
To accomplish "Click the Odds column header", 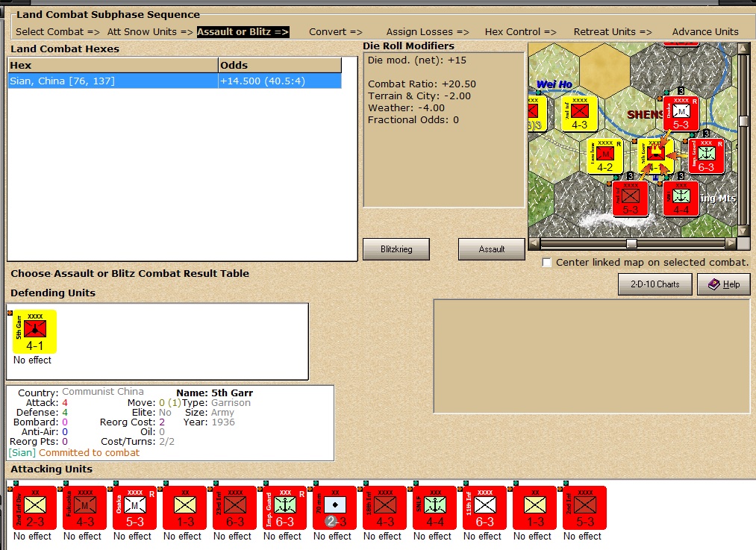I will point(280,65).
